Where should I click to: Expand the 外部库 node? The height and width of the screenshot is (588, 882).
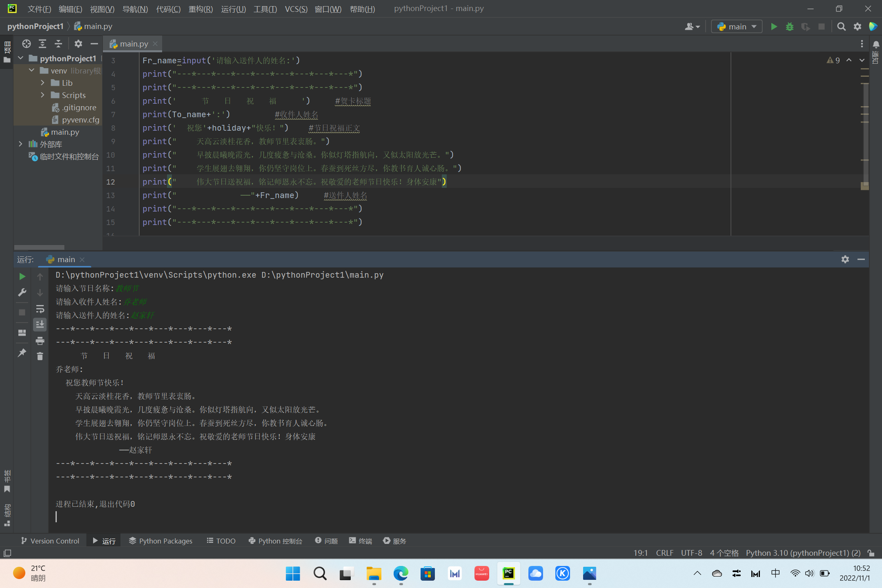point(20,144)
